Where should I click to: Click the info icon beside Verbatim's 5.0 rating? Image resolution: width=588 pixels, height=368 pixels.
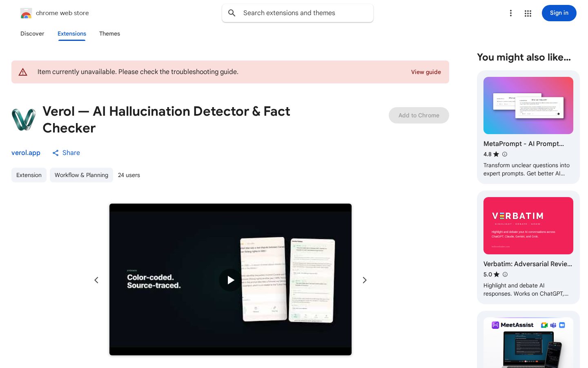(505, 274)
